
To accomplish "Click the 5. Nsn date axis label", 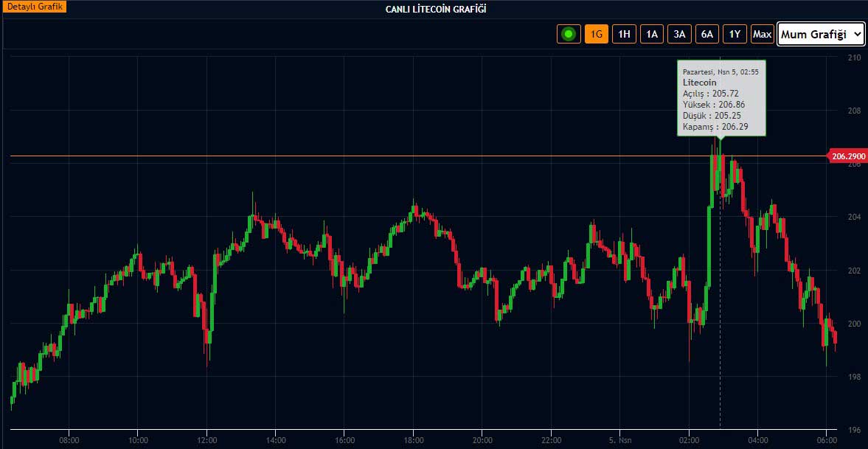I will [620, 439].
